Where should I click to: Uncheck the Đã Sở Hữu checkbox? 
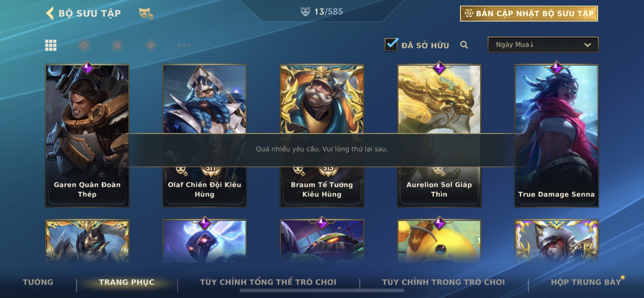[x=391, y=45]
